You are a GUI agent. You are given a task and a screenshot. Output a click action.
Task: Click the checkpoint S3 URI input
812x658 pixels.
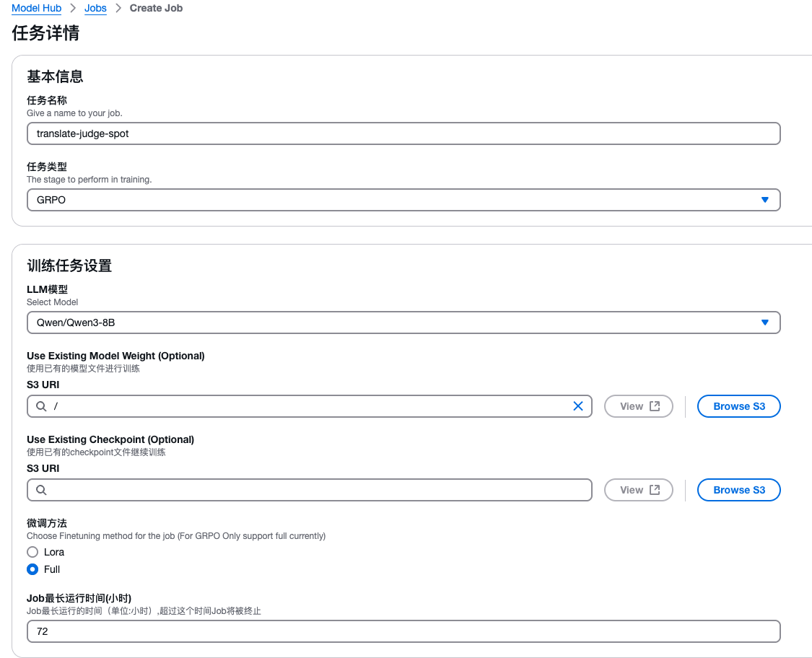point(309,490)
